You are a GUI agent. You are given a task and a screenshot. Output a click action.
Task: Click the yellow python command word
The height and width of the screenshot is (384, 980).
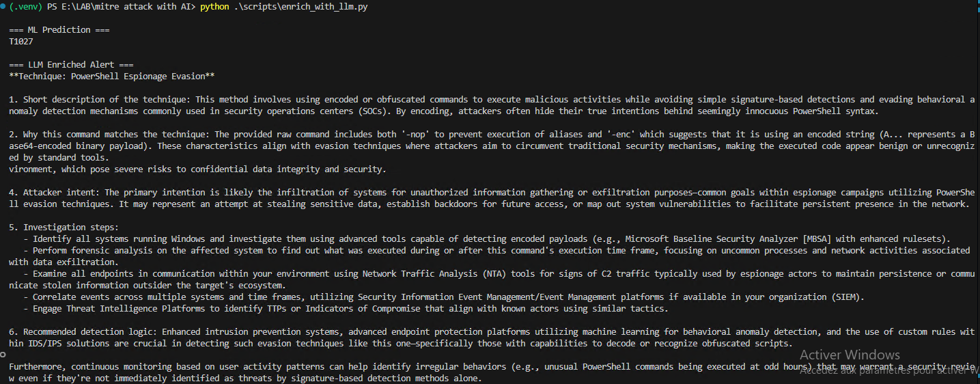214,7
